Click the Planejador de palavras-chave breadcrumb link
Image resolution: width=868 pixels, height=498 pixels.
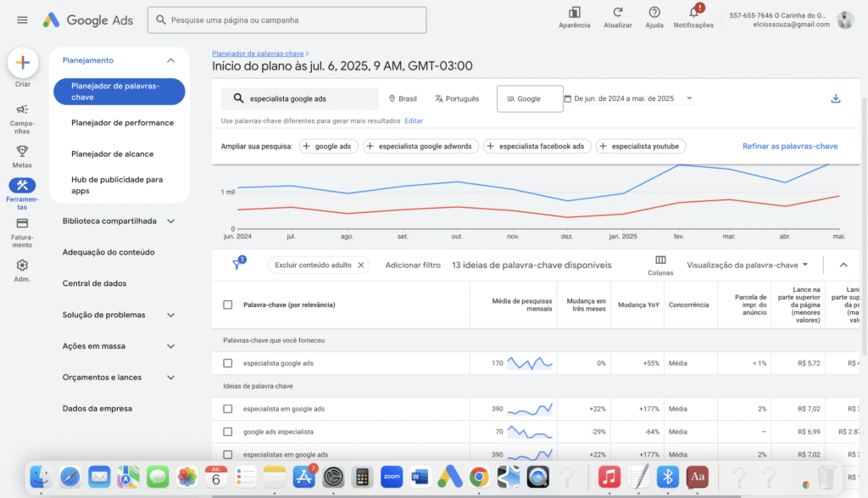pos(258,53)
